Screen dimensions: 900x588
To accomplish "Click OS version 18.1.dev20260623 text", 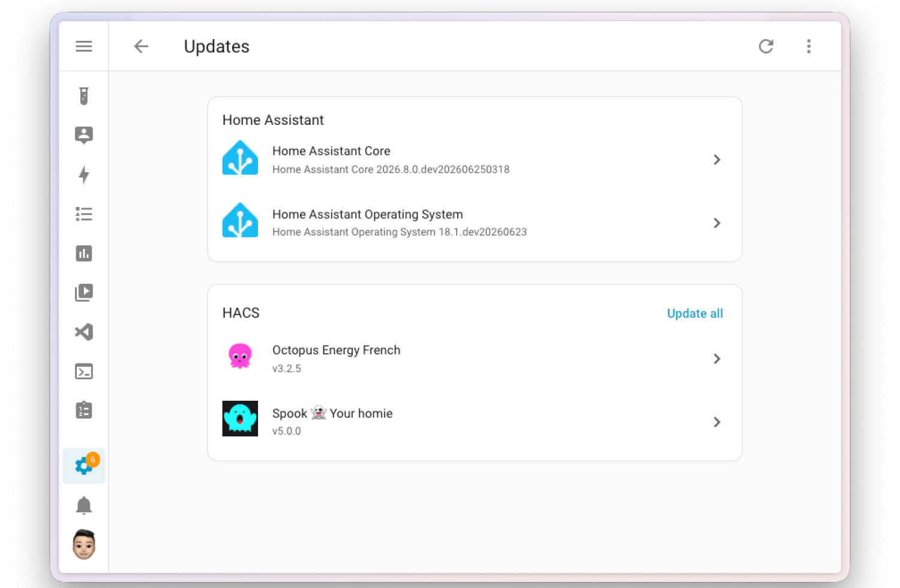I will click(x=400, y=232).
